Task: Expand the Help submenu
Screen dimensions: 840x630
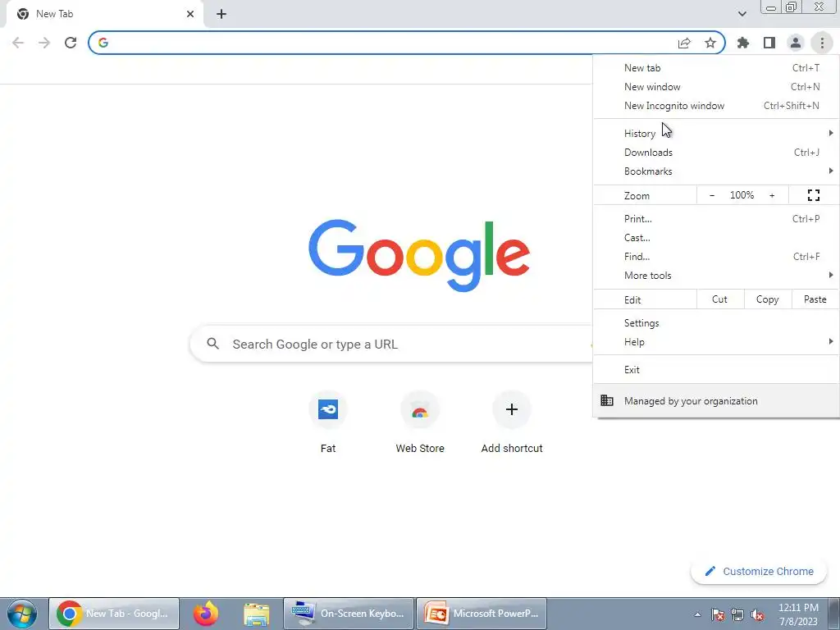Action: coord(715,342)
